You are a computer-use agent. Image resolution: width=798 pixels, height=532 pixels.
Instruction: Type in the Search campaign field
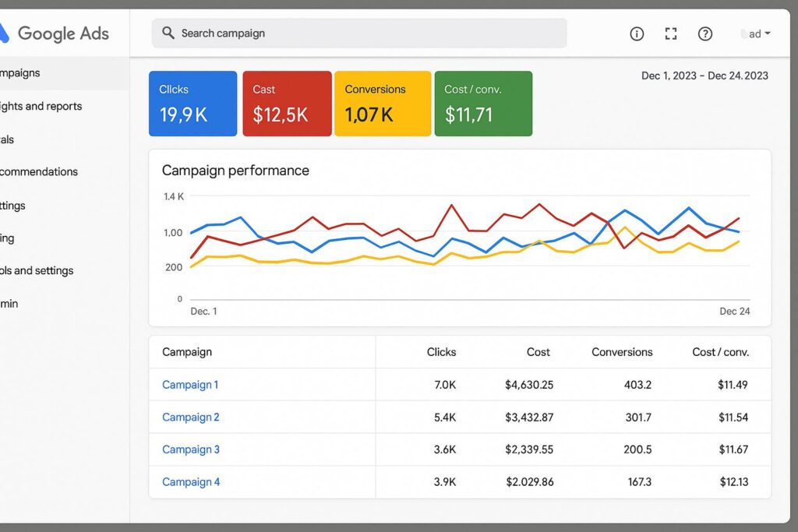(x=366, y=33)
